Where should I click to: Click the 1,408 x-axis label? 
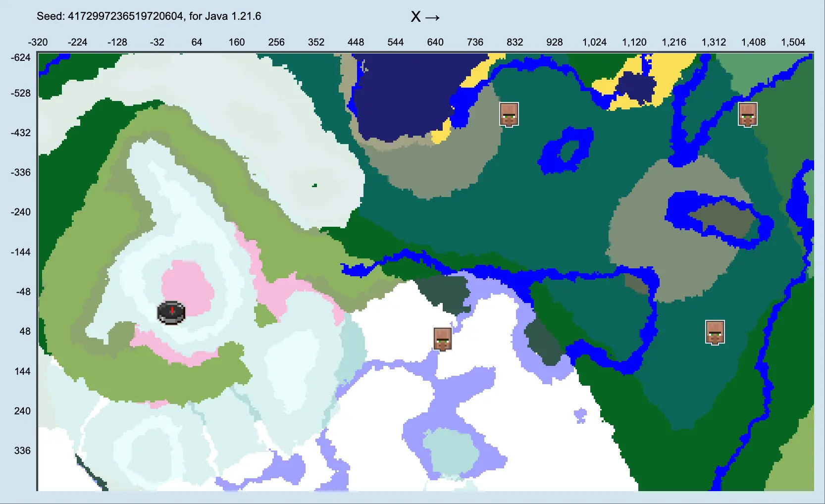click(753, 42)
